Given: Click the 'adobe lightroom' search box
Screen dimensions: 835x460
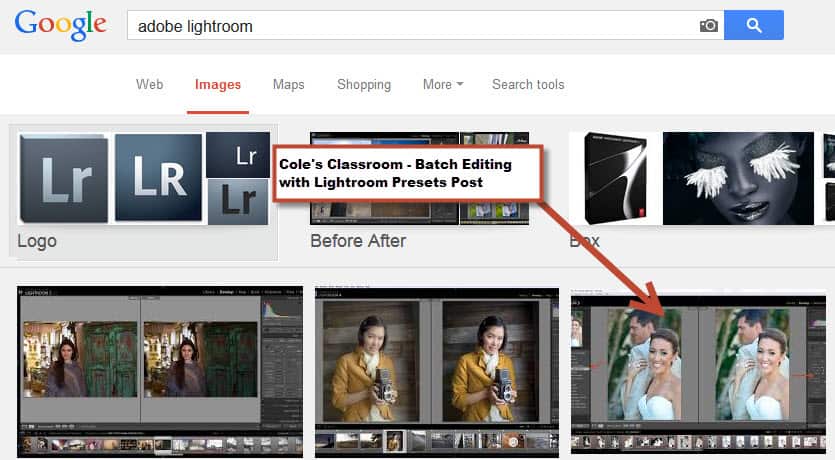Looking at the screenshot, I should [410, 26].
